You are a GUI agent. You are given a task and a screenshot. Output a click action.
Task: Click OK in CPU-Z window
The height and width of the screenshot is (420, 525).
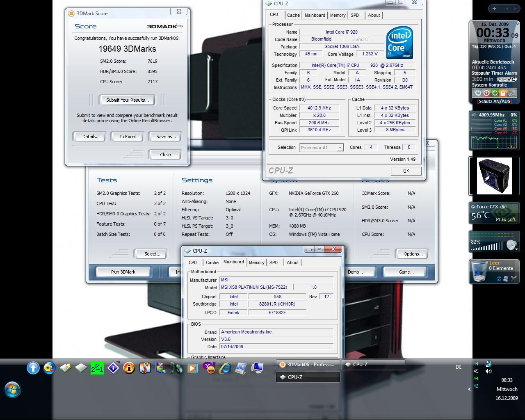point(406,171)
